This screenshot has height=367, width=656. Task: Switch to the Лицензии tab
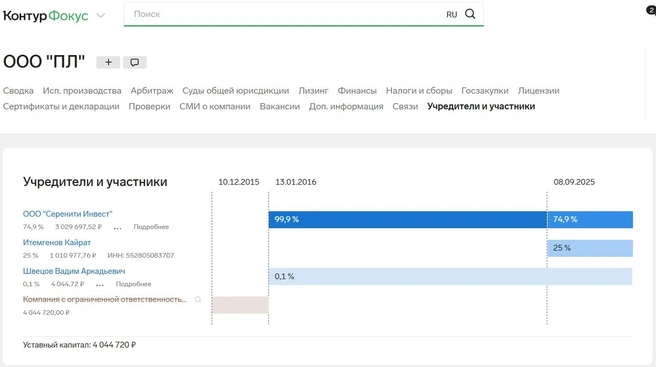tap(538, 90)
